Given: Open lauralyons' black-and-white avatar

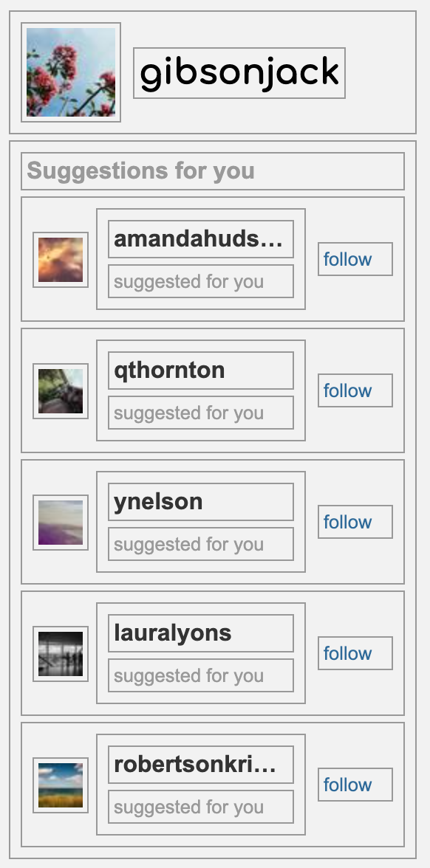Looking at the screenshot, I should 61,654.
